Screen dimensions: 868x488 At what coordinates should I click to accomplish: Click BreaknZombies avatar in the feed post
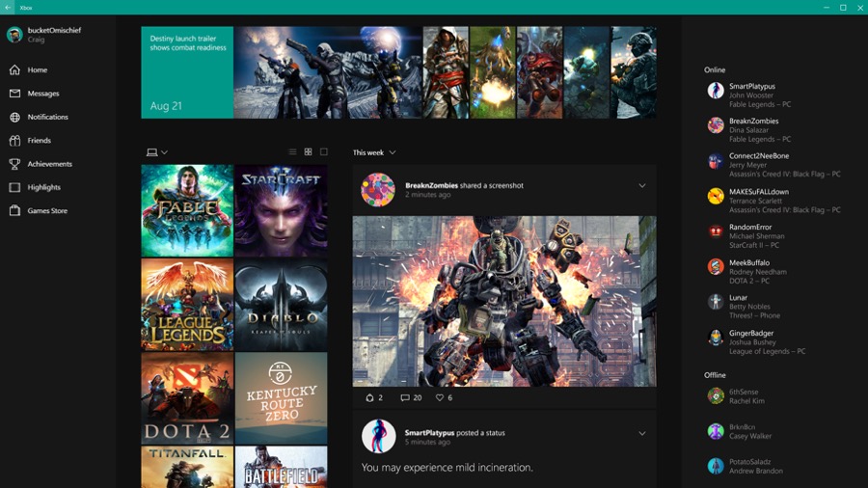point(378,190)
